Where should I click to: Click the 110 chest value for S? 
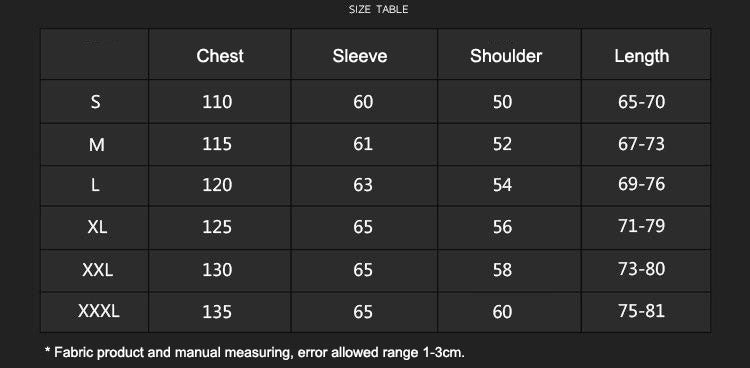[x=217, y=102]
